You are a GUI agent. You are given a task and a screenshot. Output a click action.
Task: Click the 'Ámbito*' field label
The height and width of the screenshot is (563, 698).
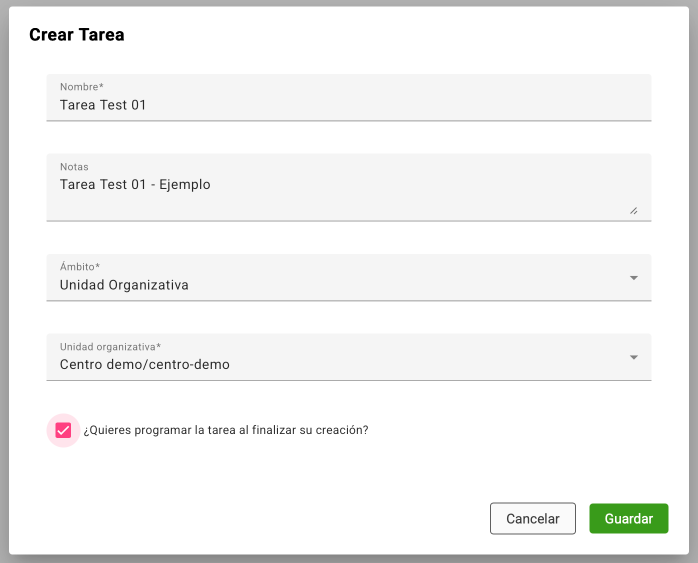click(x=81, y=267)
